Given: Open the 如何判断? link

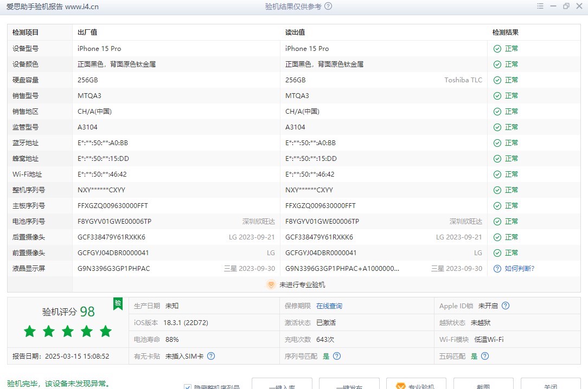Looking at the screenshot, I should [519, 269].
